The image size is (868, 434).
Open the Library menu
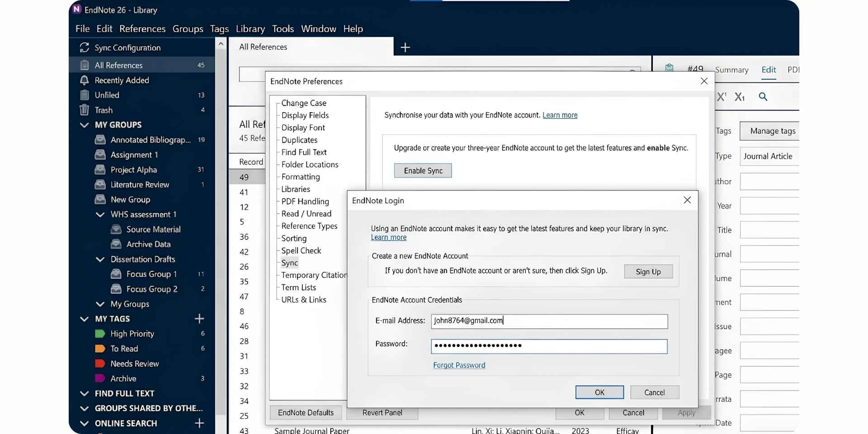(250, 28)
